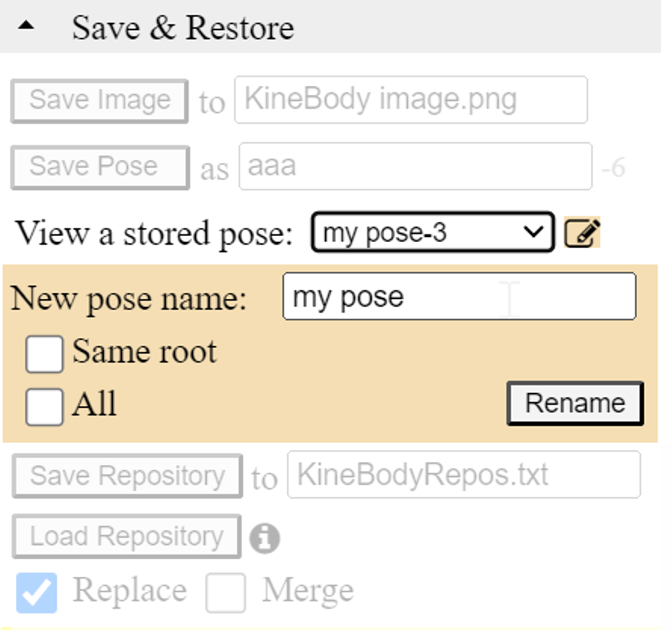Click the dropdown chevron of stored pose selector
The image size is (672, 630).
(533, 232)
